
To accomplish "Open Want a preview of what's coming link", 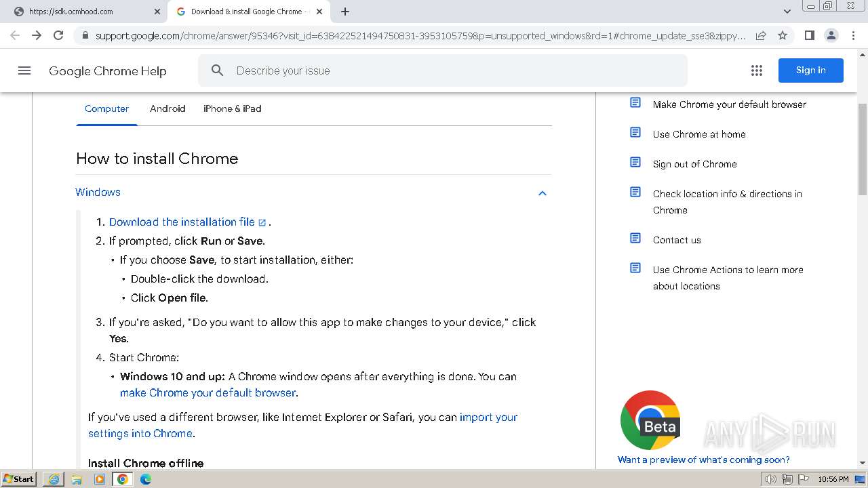I will pos(704,460).
